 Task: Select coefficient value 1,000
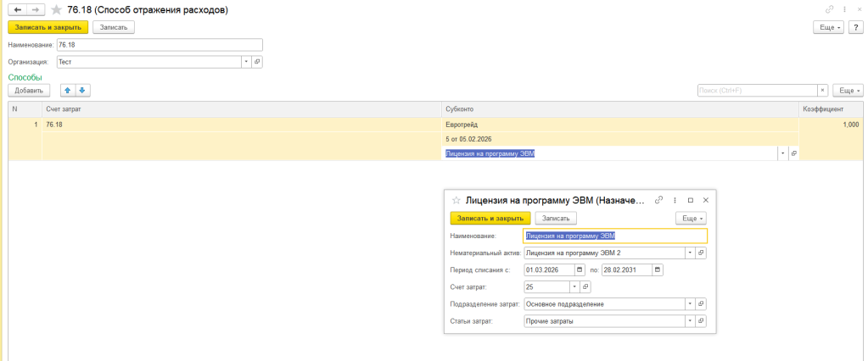(x=831, y=125)
